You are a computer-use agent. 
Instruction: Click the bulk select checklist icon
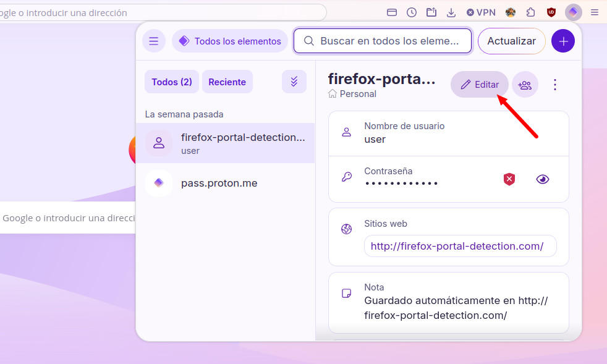click(x=294, y=82)
